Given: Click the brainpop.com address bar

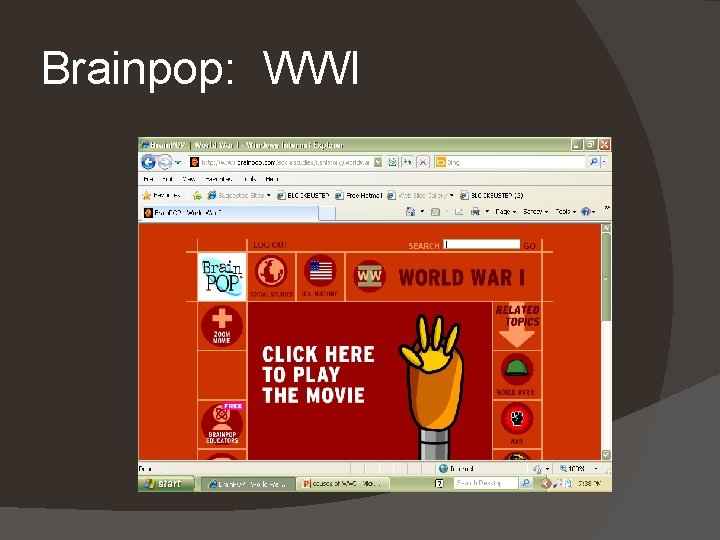Looking at the screenshot, I should click(x=286, y=162).
